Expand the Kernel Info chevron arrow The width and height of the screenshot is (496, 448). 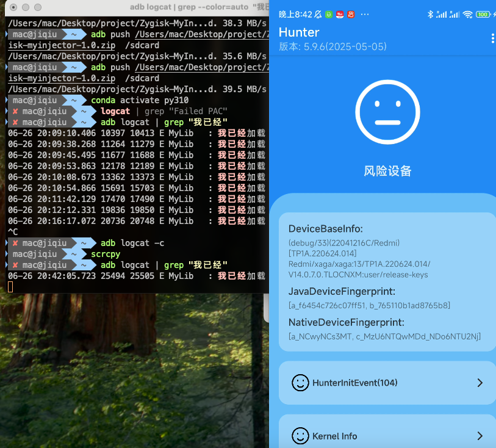coord(480,436)
